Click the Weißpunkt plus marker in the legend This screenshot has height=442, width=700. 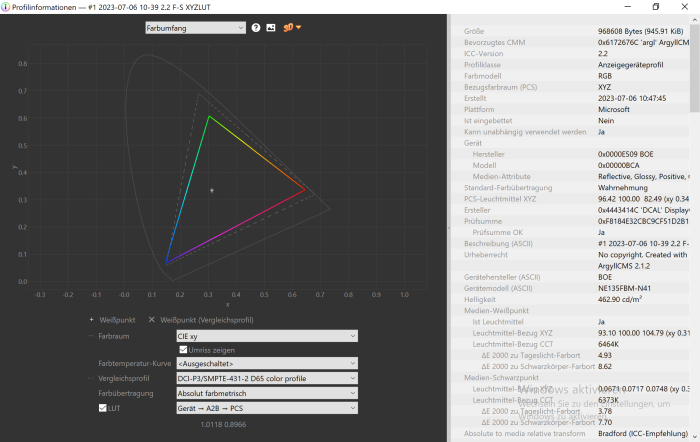pos(92,319)
